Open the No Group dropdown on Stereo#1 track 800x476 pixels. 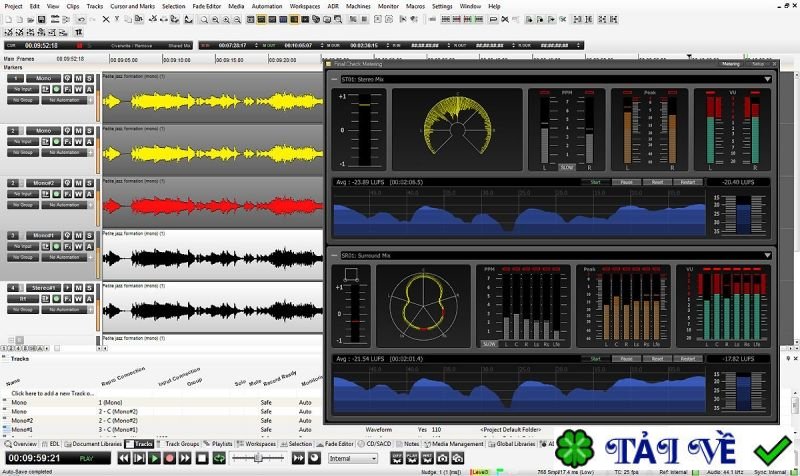point(23,310)
